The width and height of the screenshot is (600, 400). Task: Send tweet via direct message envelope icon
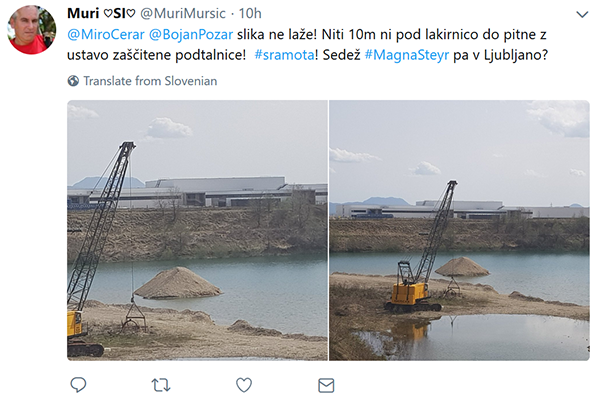click(326, 385)
